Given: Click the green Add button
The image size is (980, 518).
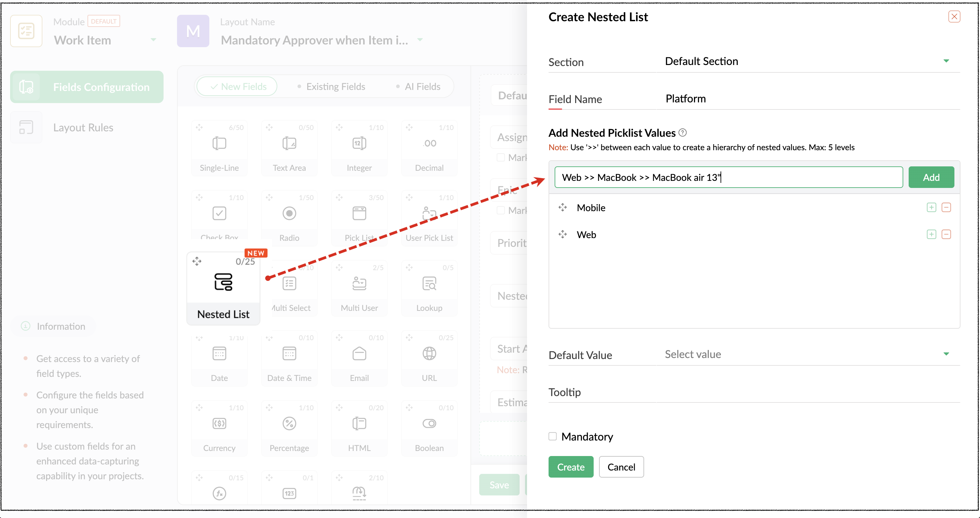Looking at the screenshot, I should coord(931,177).
